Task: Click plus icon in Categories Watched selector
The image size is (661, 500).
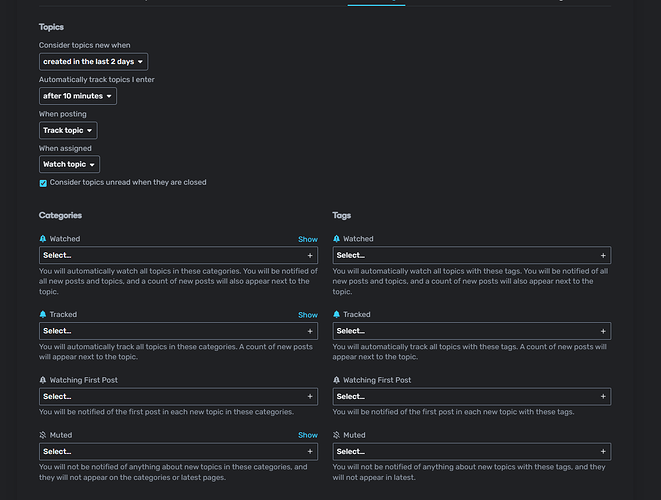Action: [309, 255]
